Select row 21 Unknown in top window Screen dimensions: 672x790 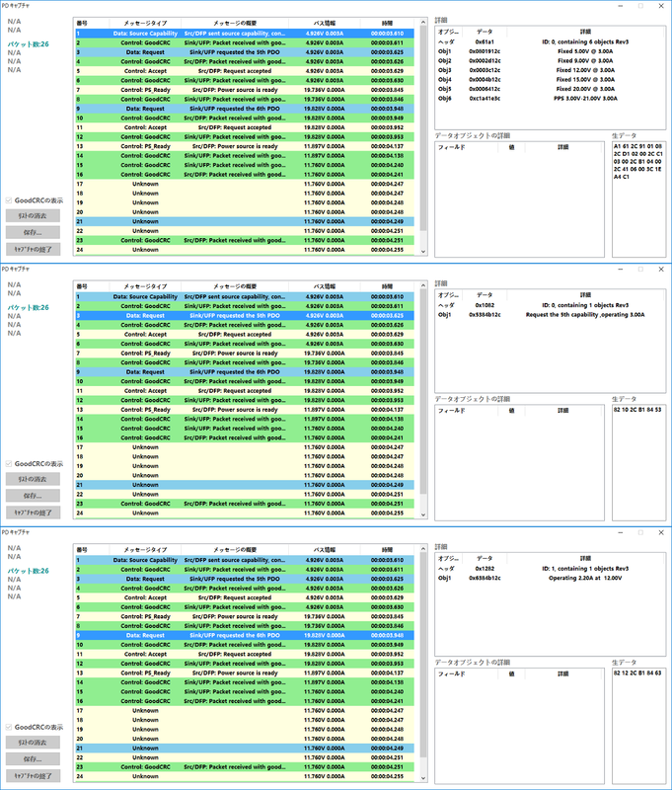[245, 221]
